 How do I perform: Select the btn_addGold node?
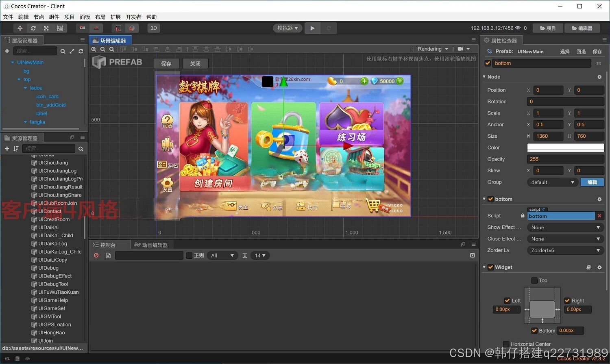(x=51, y=105)
